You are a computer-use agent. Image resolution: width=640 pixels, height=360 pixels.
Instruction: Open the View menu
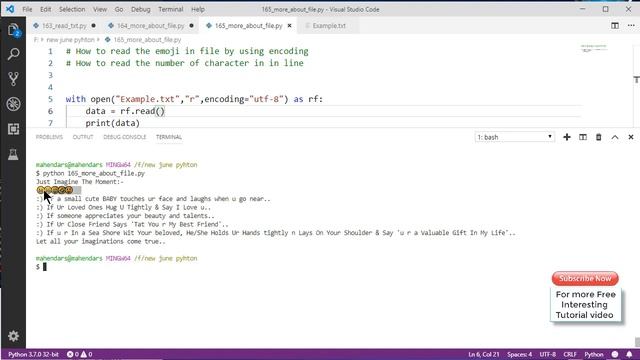pos(100,9)
